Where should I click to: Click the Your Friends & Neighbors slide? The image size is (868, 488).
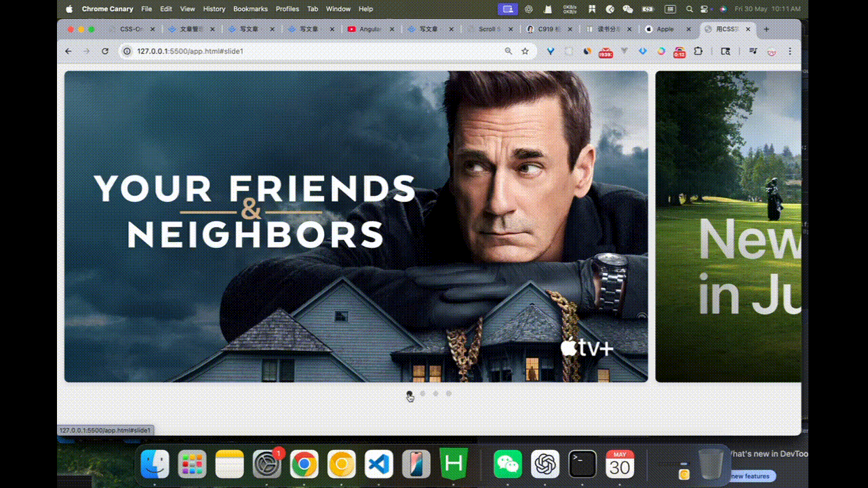point(356,226)
